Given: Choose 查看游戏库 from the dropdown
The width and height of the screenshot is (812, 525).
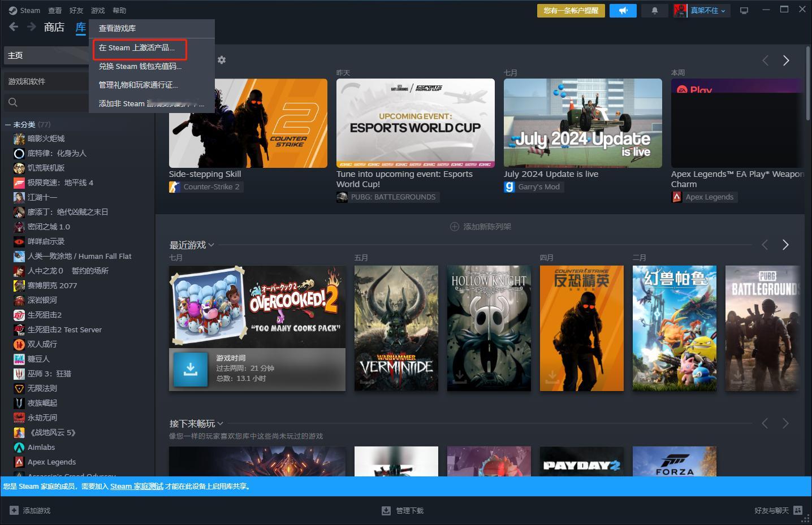Looking at the screenshot, I should coord(152,28).
